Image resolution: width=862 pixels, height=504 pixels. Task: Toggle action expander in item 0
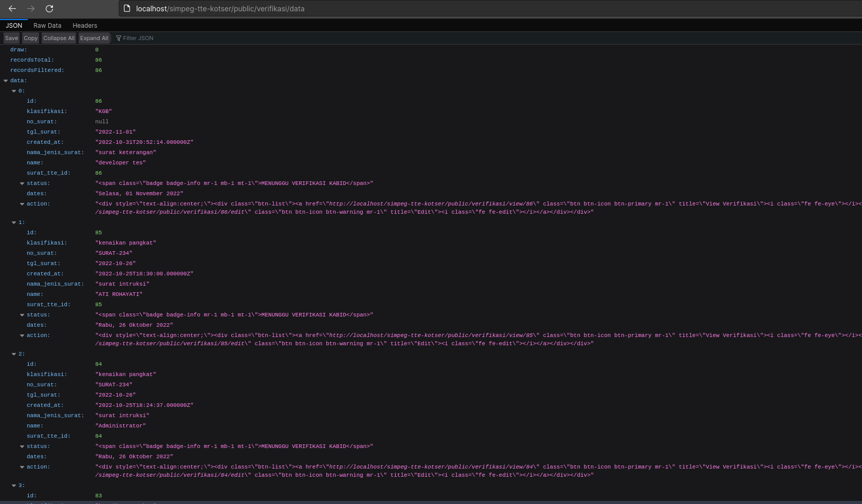pos(22,204)
